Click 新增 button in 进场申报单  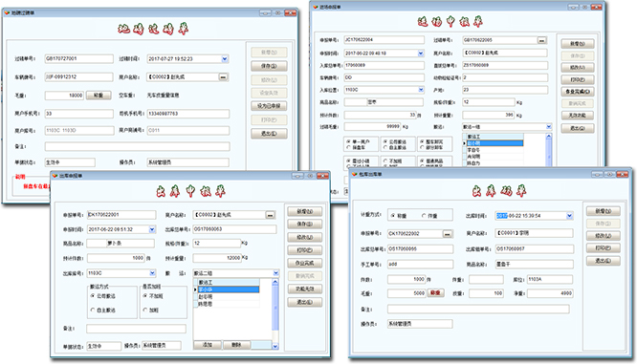pos(578,44)
